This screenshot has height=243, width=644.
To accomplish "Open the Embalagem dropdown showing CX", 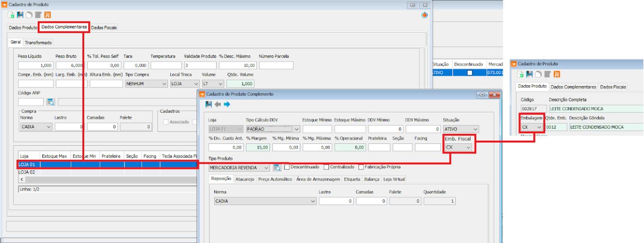I will click(539, 127).
